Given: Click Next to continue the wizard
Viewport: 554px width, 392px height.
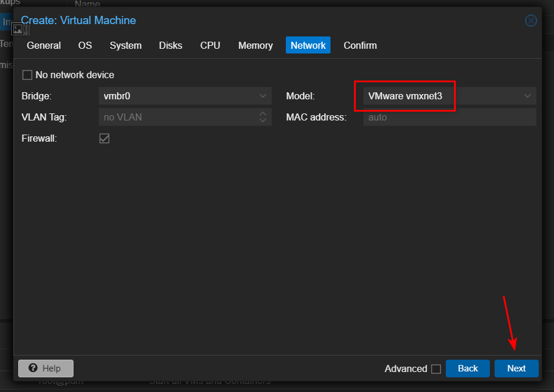Looking at the screenshot, I should click(516, 368).
